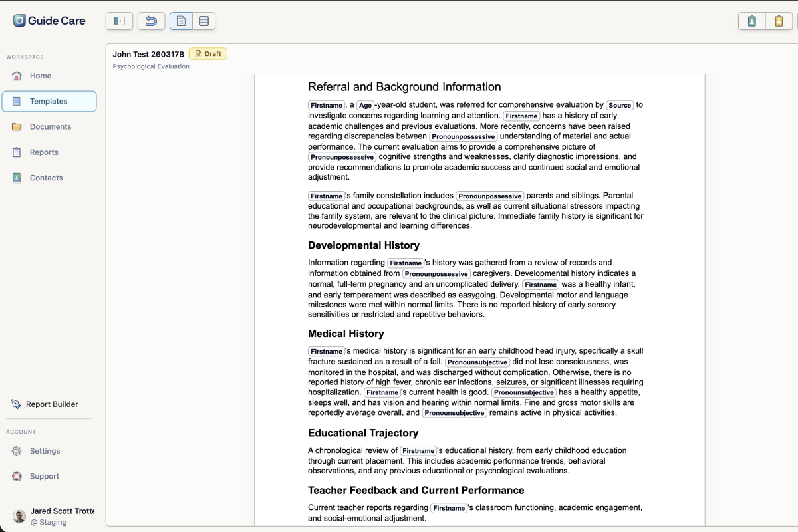
Task: Open the Contacts page
Action: click(x=49, y=178)
